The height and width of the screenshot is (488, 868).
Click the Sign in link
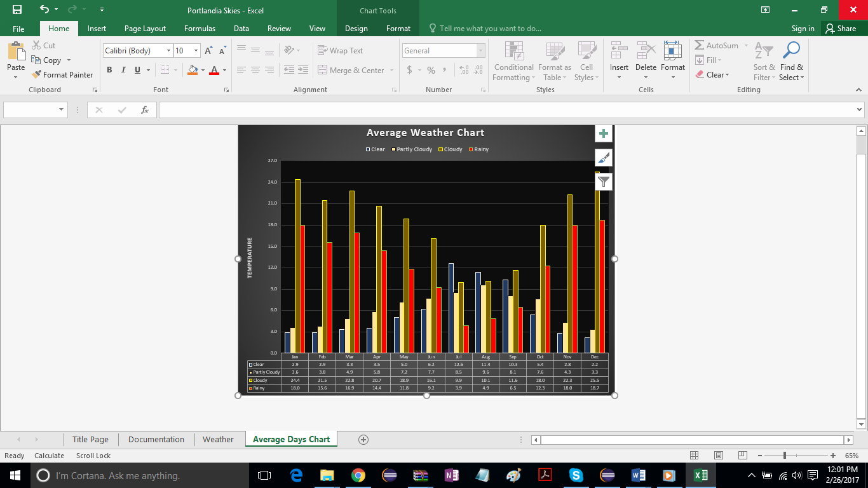[803, 29]
